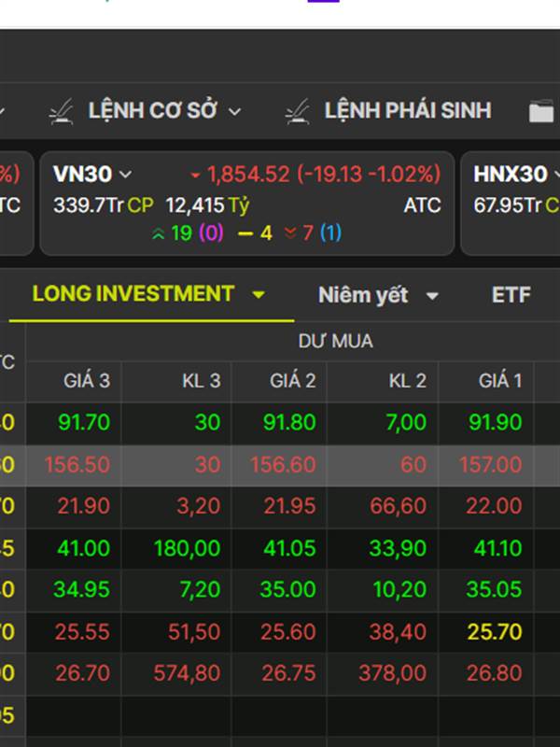The image size is (560, 747).
Task: Expand the LỆNH CƠ SỞ dropdown chevron
Action: (234, 112)
